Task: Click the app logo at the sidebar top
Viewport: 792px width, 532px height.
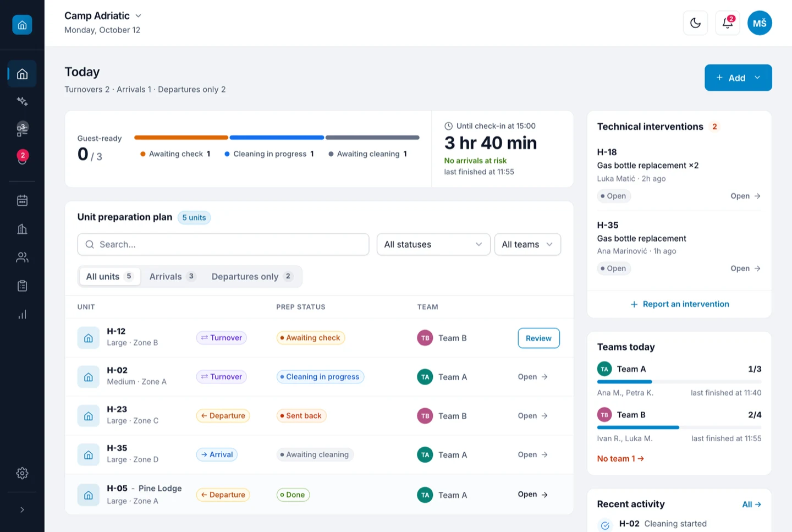Action: tap(22, 25)
